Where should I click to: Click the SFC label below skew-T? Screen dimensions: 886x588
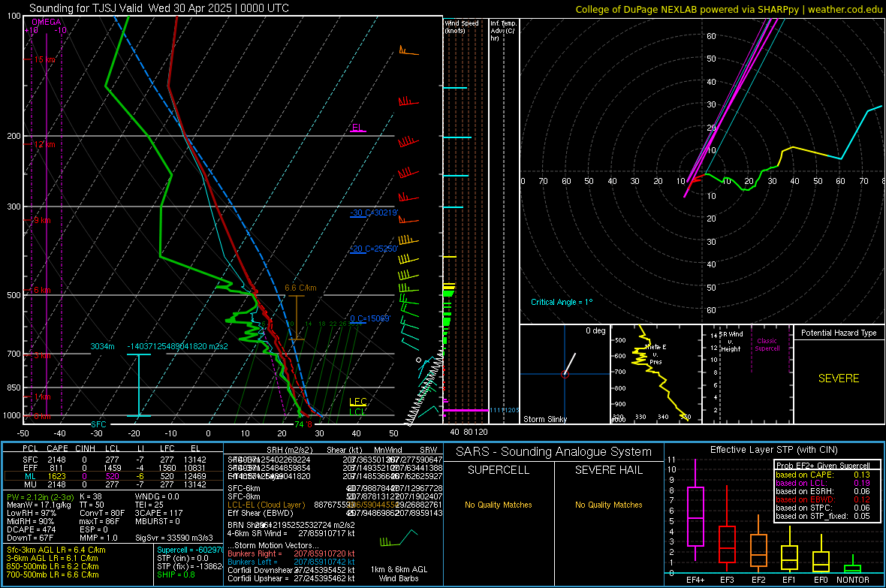point(98,424)
